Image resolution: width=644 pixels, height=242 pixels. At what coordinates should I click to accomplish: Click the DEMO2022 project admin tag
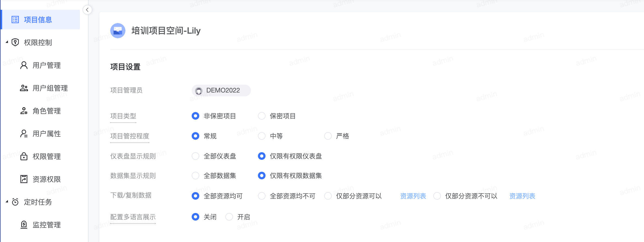coord(221,90)
